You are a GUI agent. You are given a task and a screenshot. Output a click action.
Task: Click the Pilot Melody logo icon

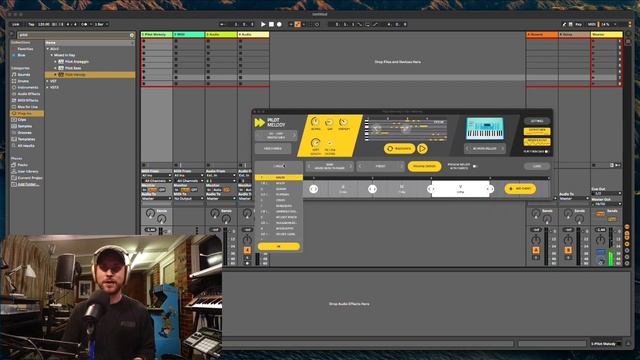pyautogui.click(x=260, y=122)
